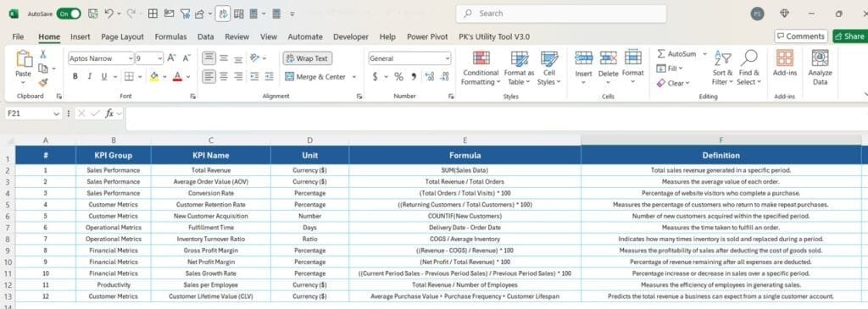Open PK's Utility Tool V3.0 tab
This screenshot has height=309, width=868.
point(494,36)
